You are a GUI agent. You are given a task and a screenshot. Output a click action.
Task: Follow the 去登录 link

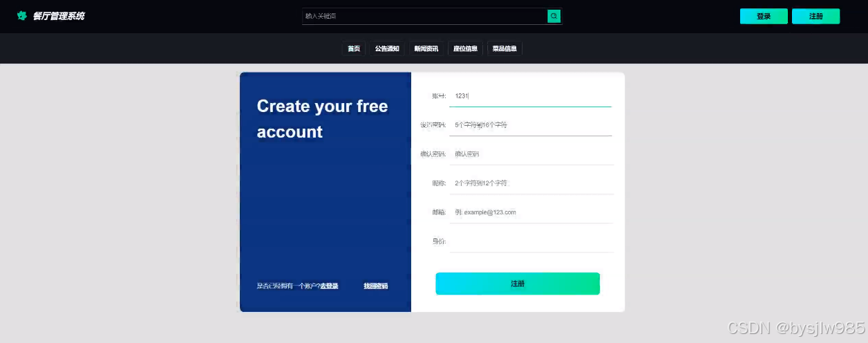pyautogui.click(x=329, y=286)
